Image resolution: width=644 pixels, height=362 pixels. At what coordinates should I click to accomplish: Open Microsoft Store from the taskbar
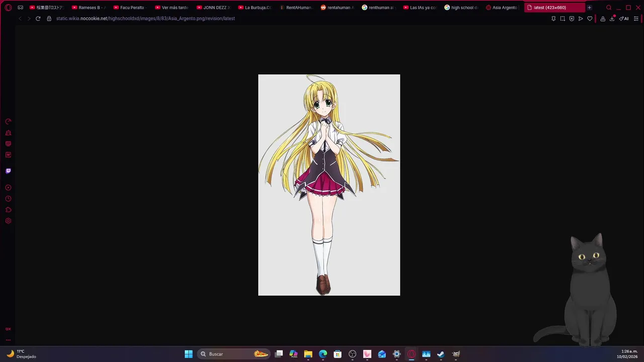pyautogui.click(x=338, y=354)
